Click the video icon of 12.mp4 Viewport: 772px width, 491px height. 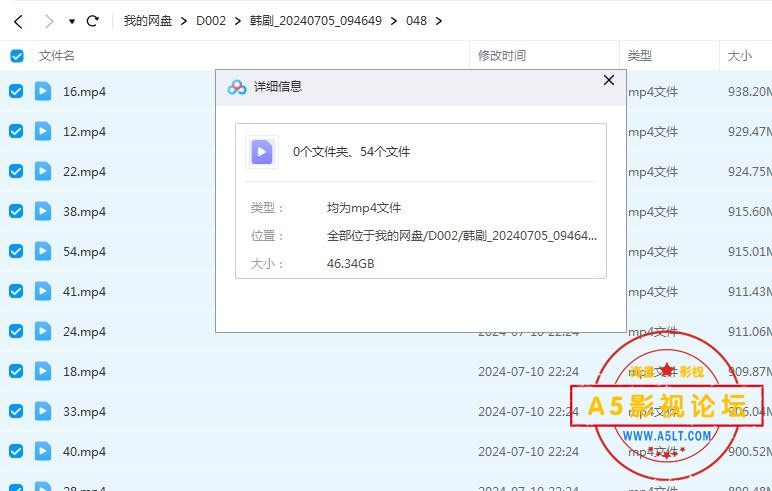pos(43,131)
